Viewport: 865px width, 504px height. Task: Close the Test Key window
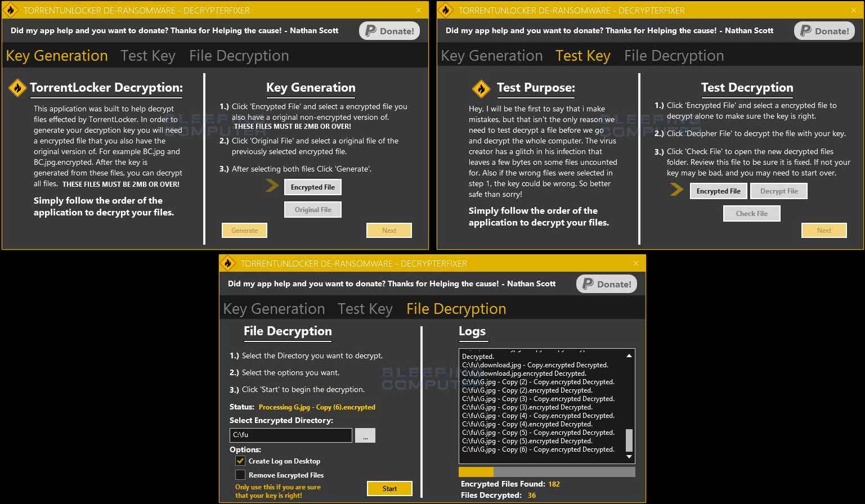click(854, 10)
